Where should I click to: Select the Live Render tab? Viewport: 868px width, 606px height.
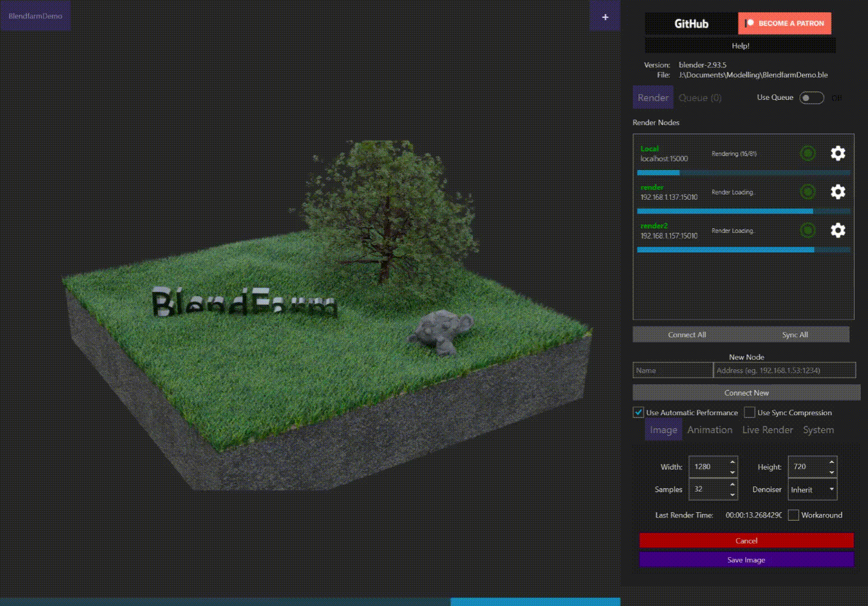[x=768, y=430]
